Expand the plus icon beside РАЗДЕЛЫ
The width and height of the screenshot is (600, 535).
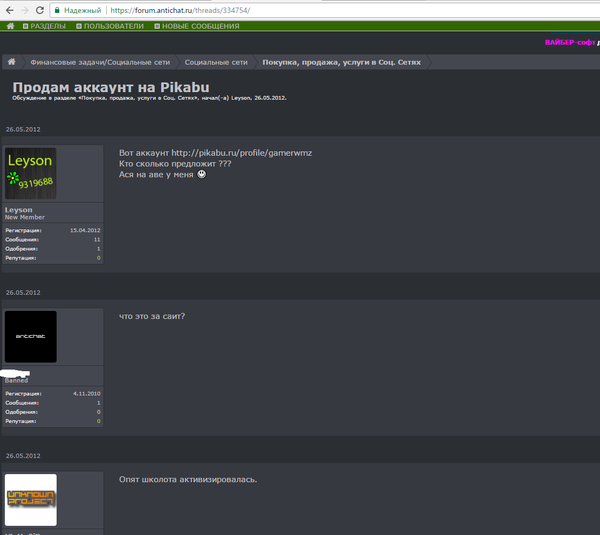point(26,26)
